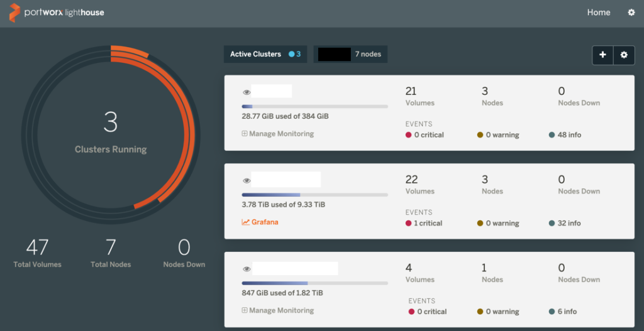Click the plus icon to add cluster
Viewport: 644px width, 331px height.
click(602, 55)
